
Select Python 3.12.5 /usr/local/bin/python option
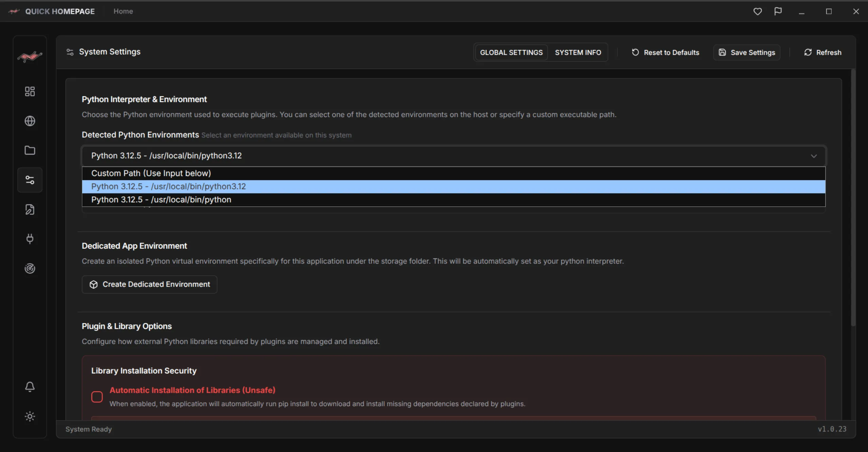coord(454,200)
